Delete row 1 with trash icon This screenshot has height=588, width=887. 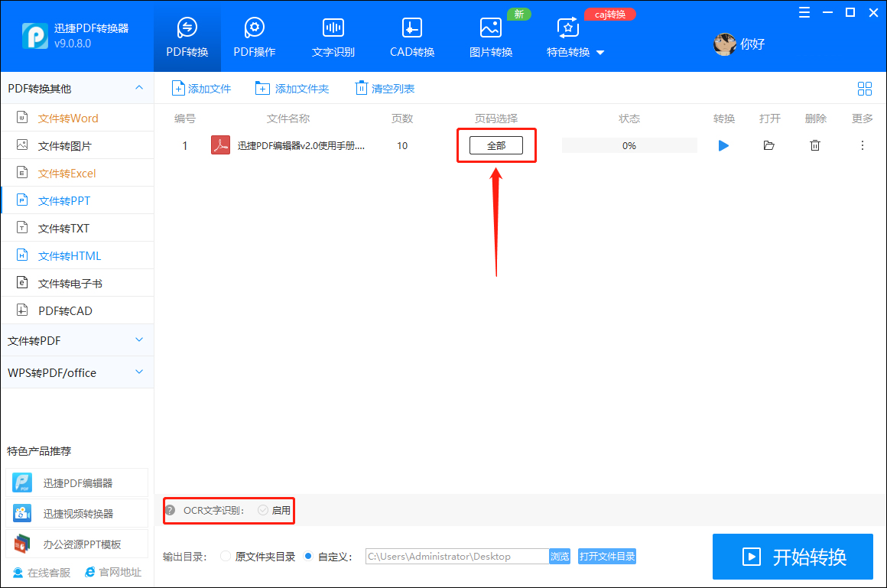point(814,145)
